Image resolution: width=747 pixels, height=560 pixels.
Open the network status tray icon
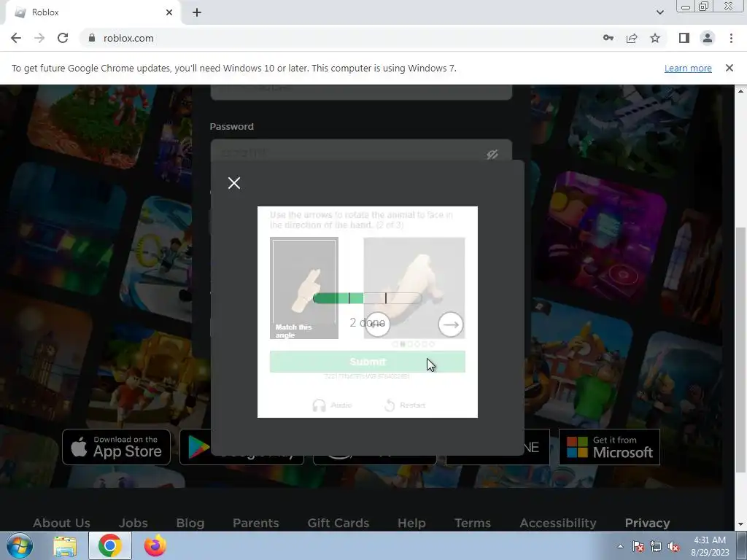pyautogui.click(x=656, y=546)
